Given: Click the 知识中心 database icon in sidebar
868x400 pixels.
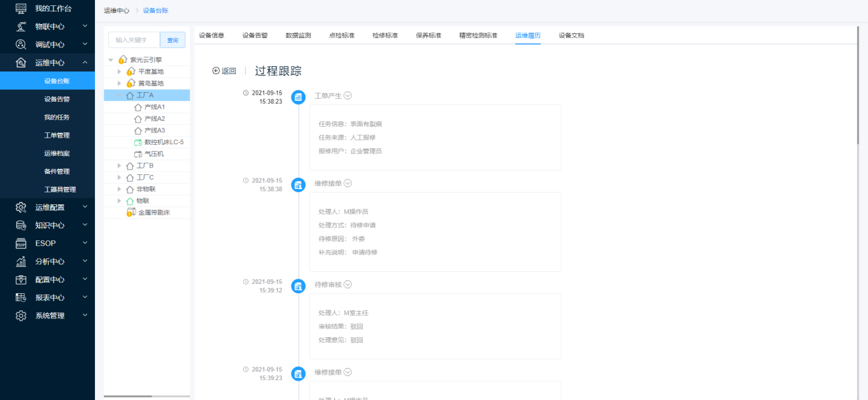Looking at the screenshot, I should tap(21, 225).
